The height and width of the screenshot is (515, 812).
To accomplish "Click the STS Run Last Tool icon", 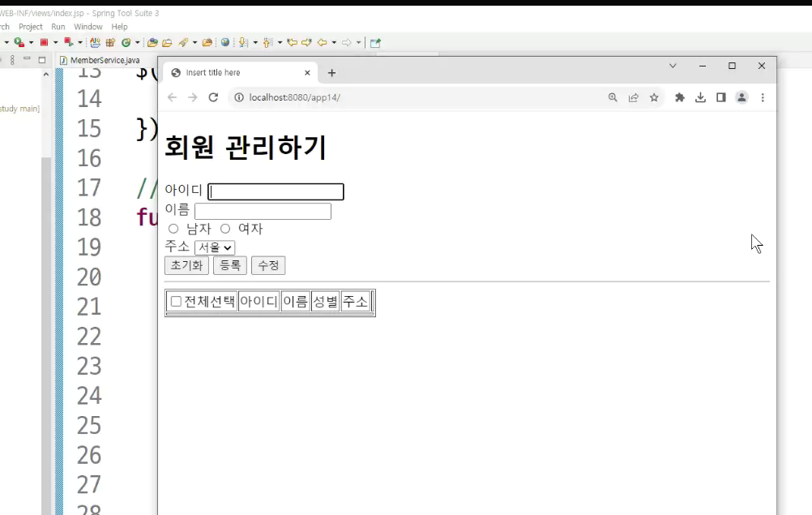I will 19,42.
